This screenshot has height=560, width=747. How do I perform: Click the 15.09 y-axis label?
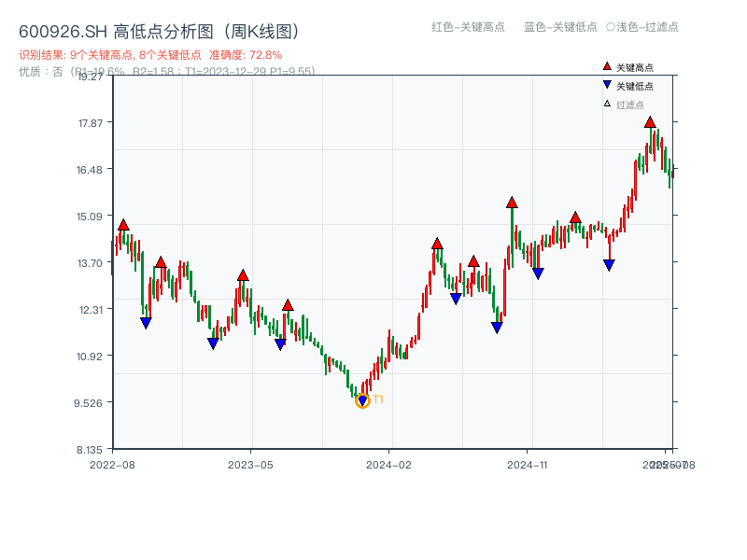[x=90, y=217]
